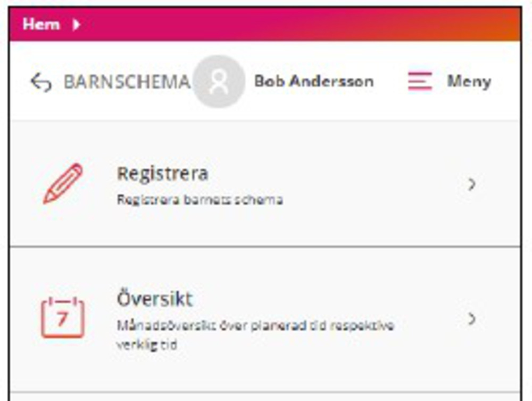532x401 pixels.
Task: Select the Översikt heading
Action: point(154,299)
